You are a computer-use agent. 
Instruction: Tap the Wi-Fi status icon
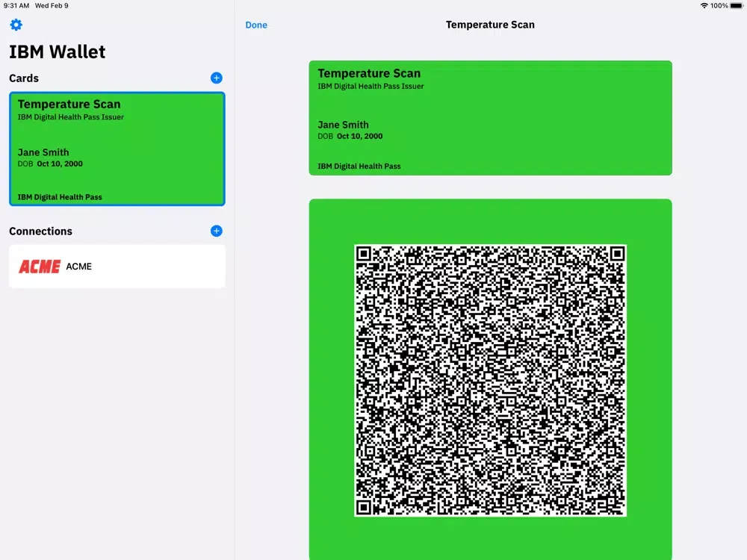pos(704,6)
